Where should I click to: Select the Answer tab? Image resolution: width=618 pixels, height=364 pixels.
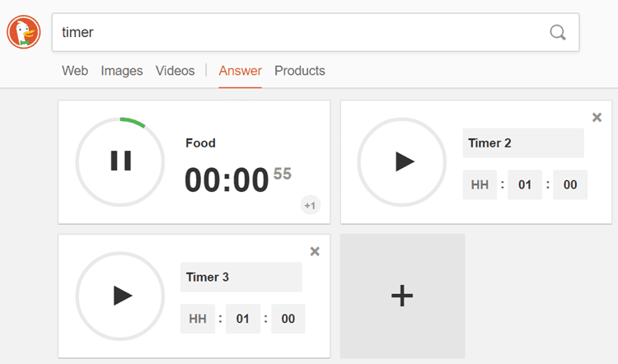pos(240,71)
